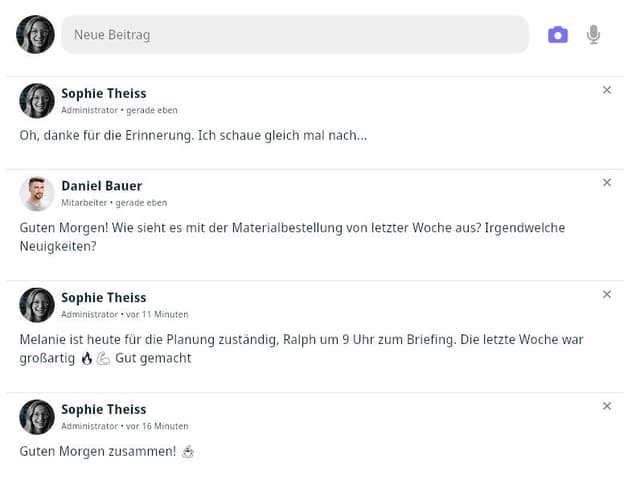Open Sophie Theiss avatar on the newest post
This screenshot has height=479, width=640.
pyautogui.click(x=37, y=101)
